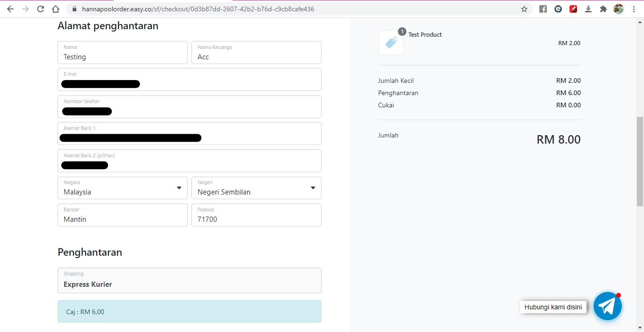Screen dimensions: 644x332
Task: Go to the browser home page
Action: point(56,9)
